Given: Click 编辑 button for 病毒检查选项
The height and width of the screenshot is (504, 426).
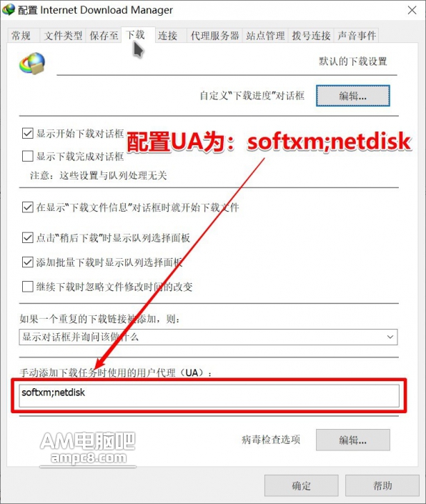Looking at the screenshot, I should click(x=353, y=440).
